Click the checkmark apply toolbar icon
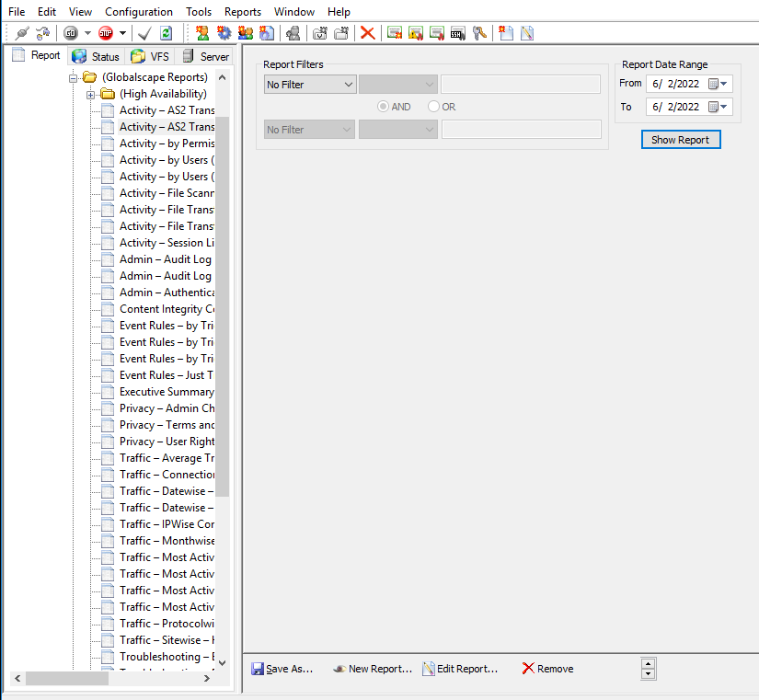Viewport: 759px width, 700px height. pos(144,33)
